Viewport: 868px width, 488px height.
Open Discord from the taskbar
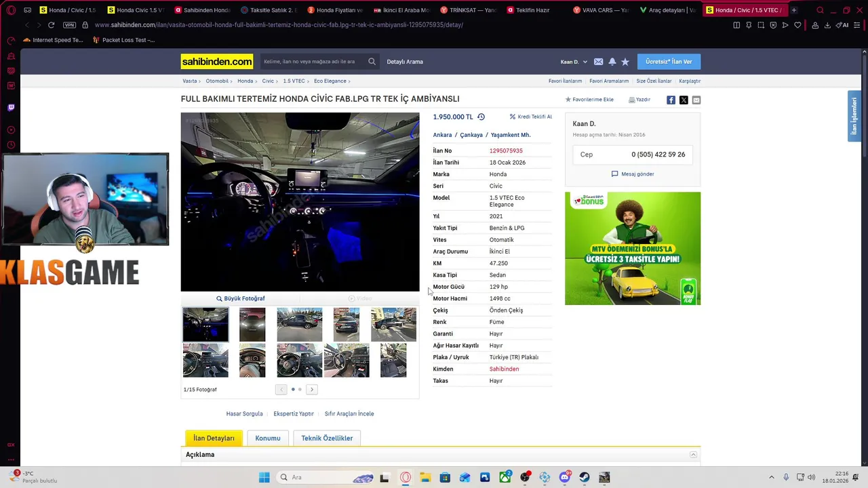564,477
